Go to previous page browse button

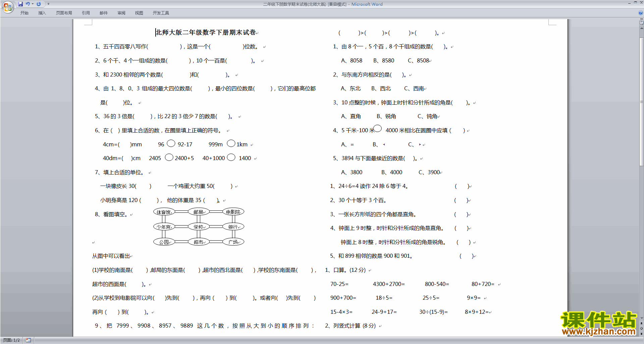641,323
